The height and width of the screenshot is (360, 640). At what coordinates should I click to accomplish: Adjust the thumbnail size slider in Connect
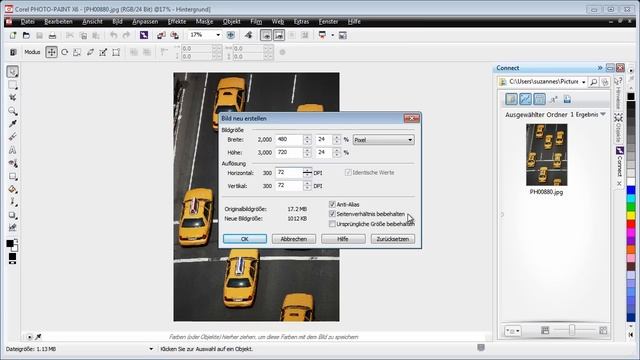pos(572,330)
